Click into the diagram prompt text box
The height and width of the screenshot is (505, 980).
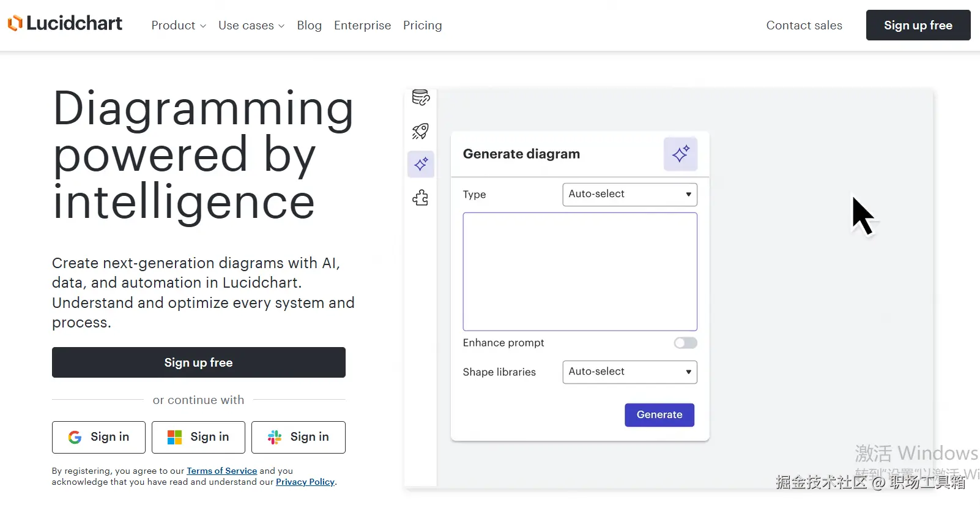[x=580, y=271]
